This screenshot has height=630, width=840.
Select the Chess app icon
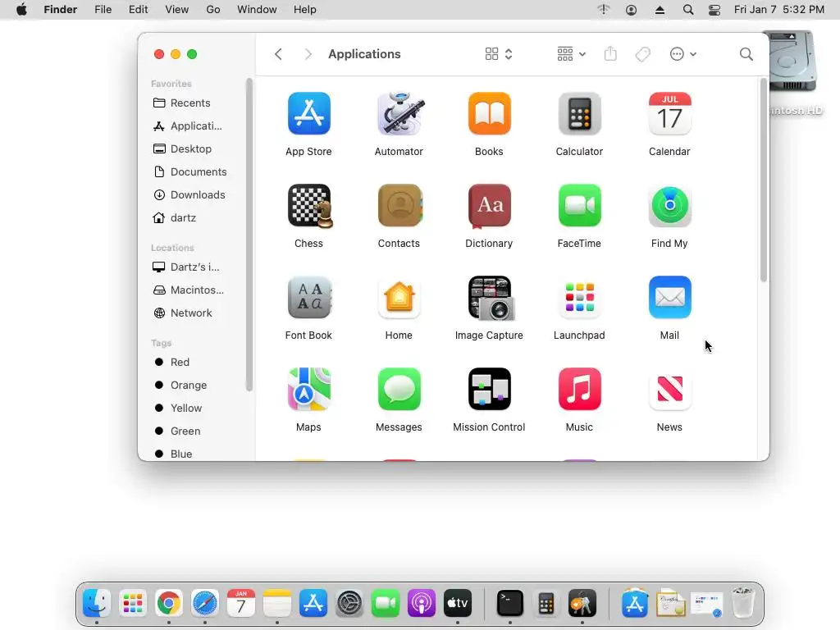[309, 206]
